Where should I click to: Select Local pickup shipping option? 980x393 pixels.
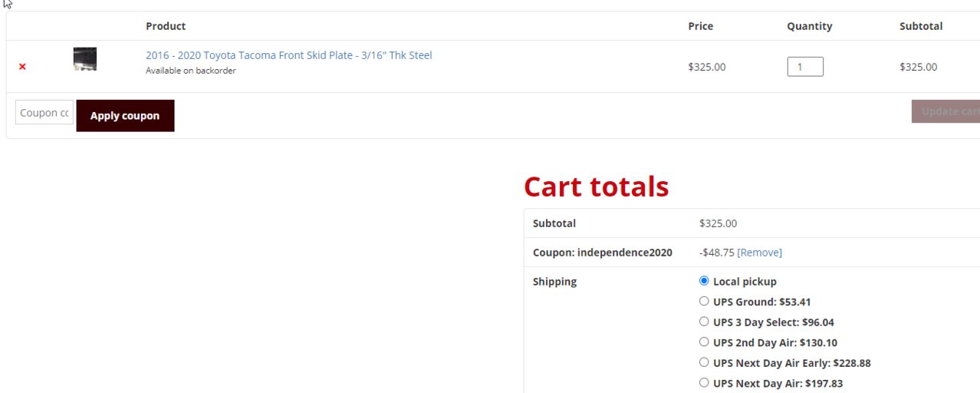click(704, 281)
